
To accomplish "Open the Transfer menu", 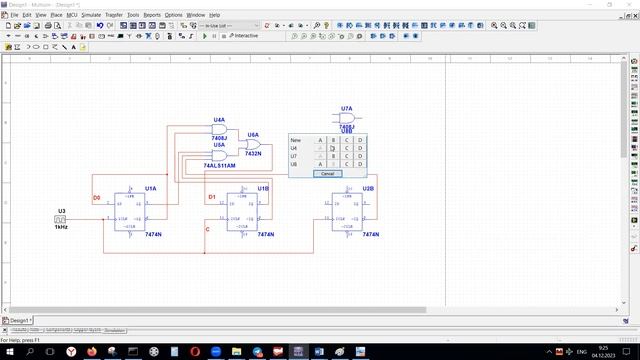I will pos(114,15).
